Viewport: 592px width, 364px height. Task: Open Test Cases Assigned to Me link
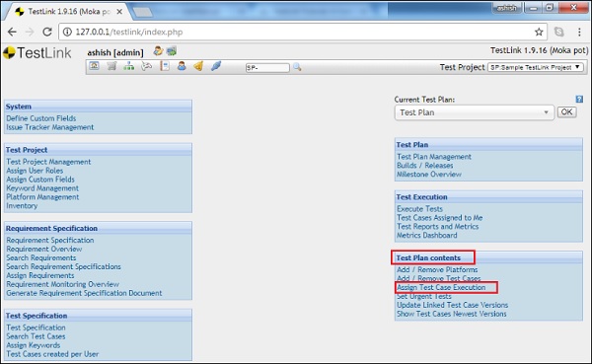pyautogui.click(x=439, y=218)
